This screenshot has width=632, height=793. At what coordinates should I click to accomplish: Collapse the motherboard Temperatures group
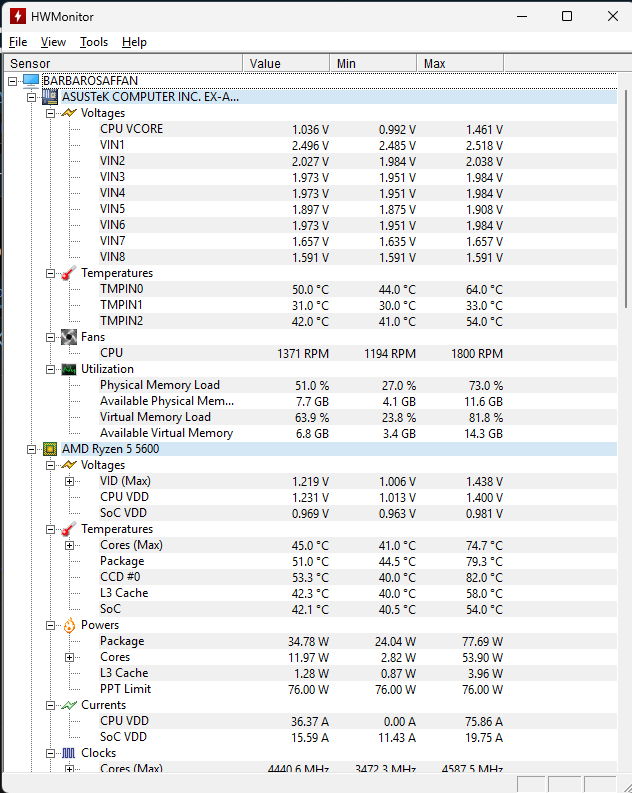pos(51,273)
